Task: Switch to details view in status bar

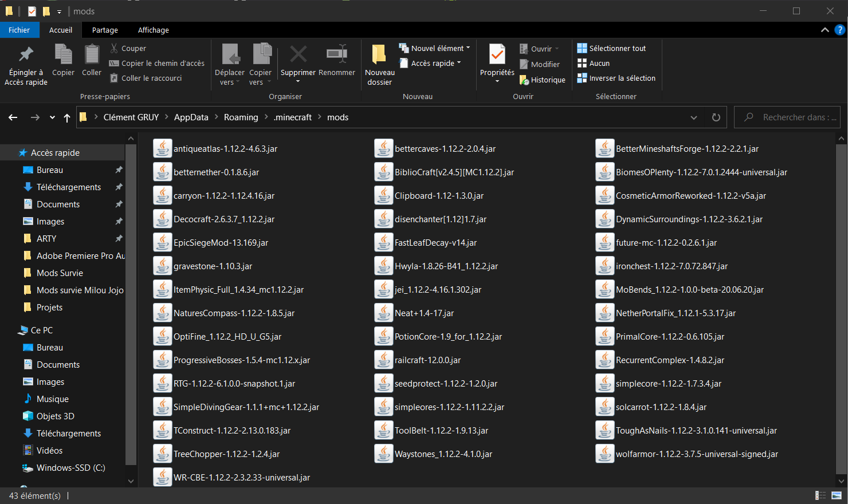Action: pyautogui.click(x=820, y=495)
